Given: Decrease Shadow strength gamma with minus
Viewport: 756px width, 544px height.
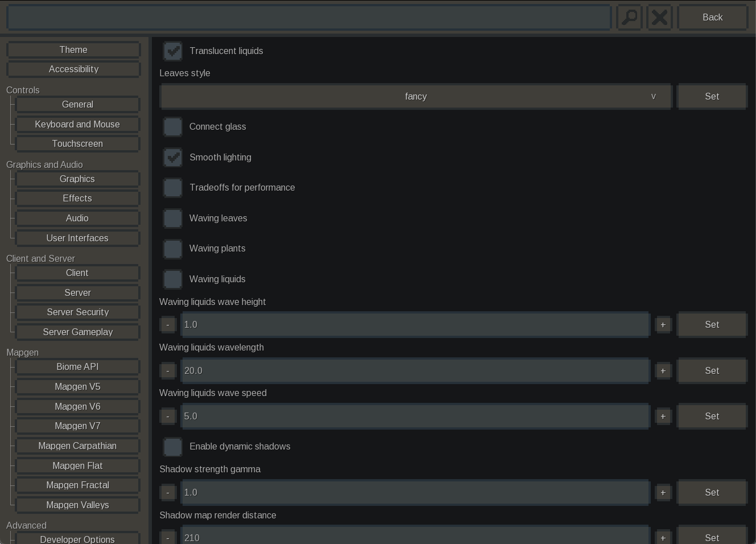Looking at the screenshot, I should coord(168,493).
